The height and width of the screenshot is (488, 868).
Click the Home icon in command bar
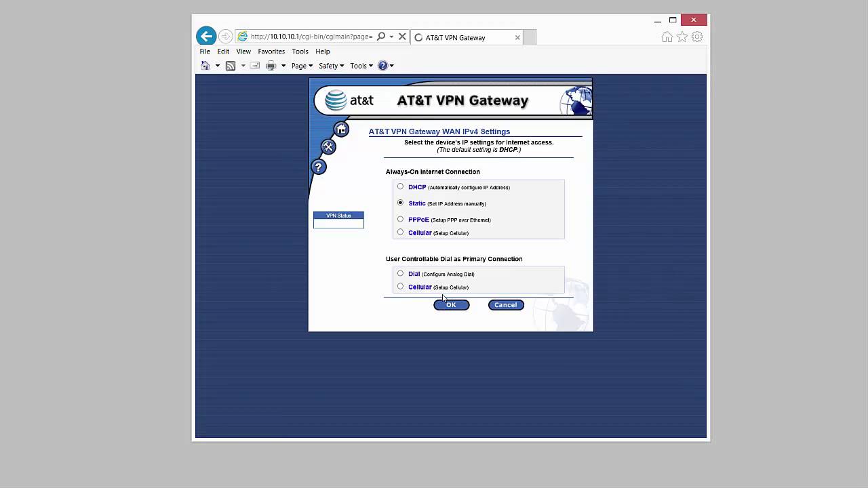pos(205,66)
